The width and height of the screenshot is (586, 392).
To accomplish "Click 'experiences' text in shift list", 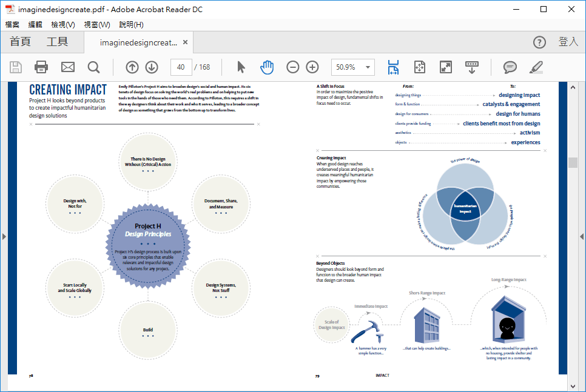I will [525, 142].
